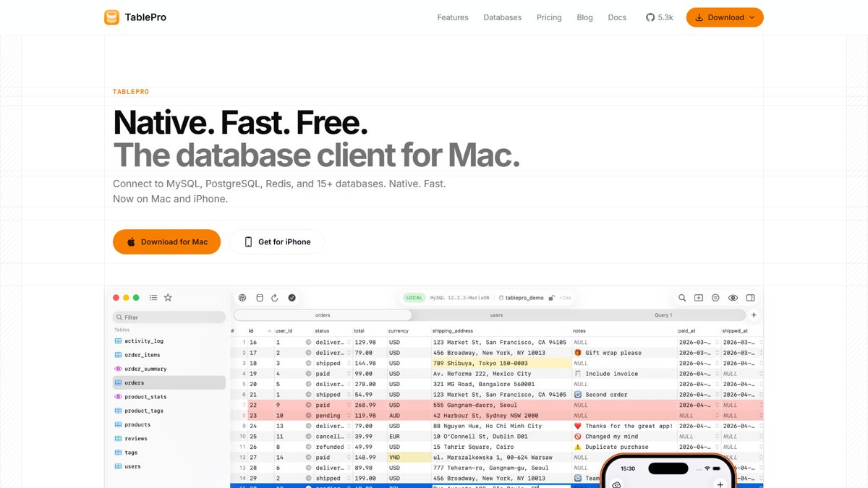Image resolution: width=868 pixels, height=488 pixels.
Task: Open Blog in the navigation bar
Action: pos(584,17)
